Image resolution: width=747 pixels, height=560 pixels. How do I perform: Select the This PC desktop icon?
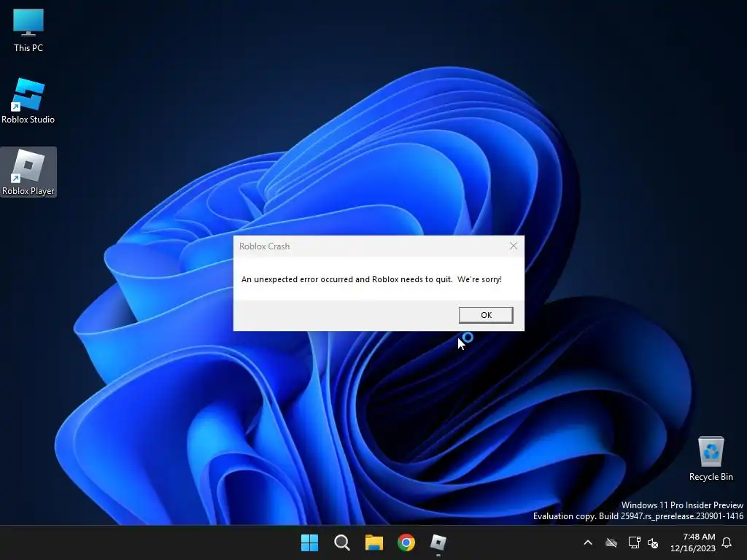click(28, 30)
